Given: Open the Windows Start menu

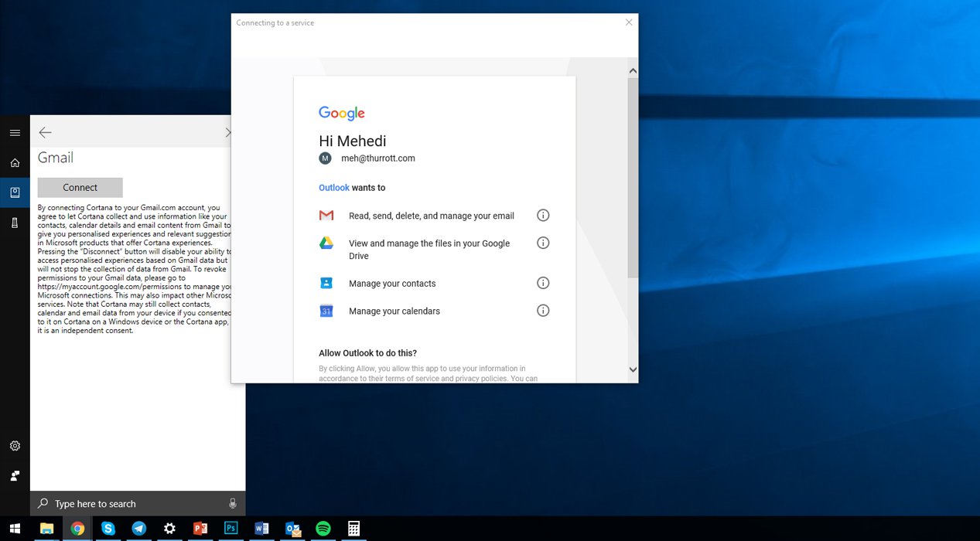Looking at the screenshot, I should tap(15, 529).
